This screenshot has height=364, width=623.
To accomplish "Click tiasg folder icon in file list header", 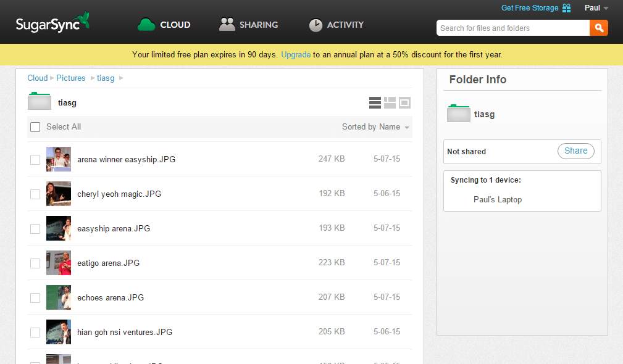I will [40, 101].
